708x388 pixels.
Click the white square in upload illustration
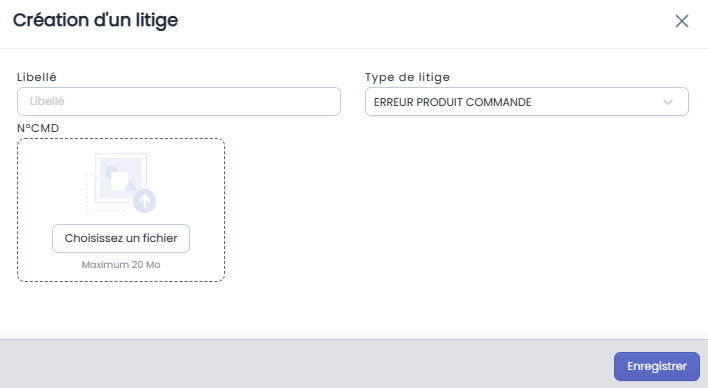pos(120,182)
